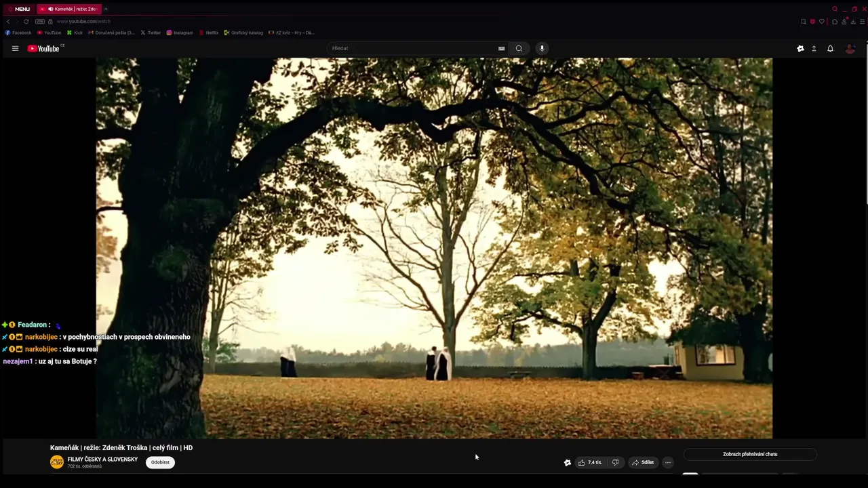The image size is (868, 488).
Task: Open the on-screen keyboard icon in search
Action: 502,48
